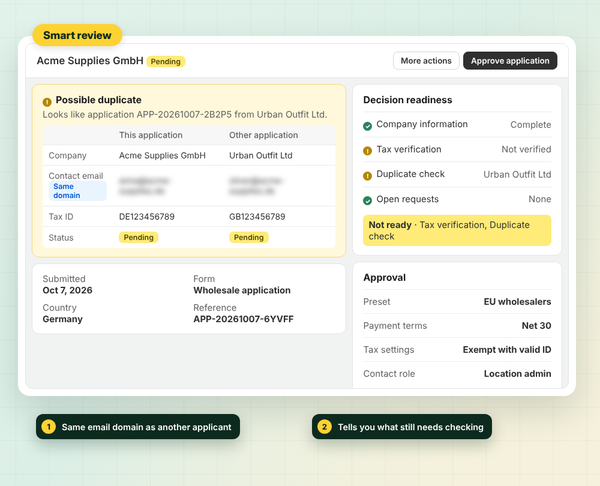Click the blurred email under This application
The image size is (600, 486).
(x=144, y=186)
